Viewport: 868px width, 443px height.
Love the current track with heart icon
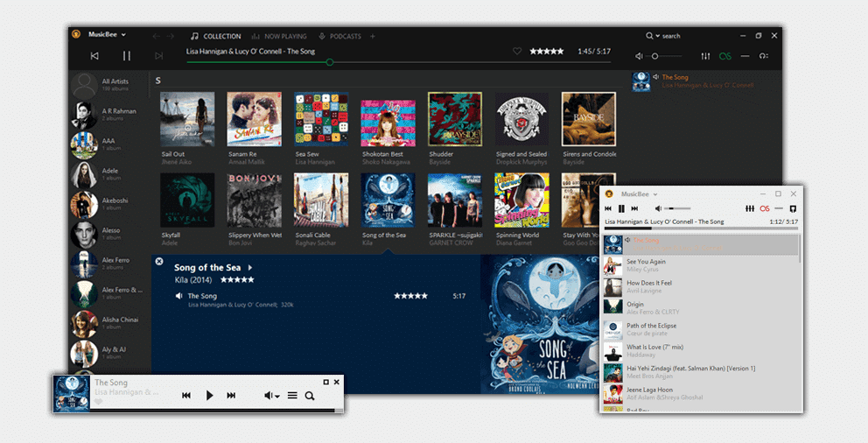[x=517, y=51]
